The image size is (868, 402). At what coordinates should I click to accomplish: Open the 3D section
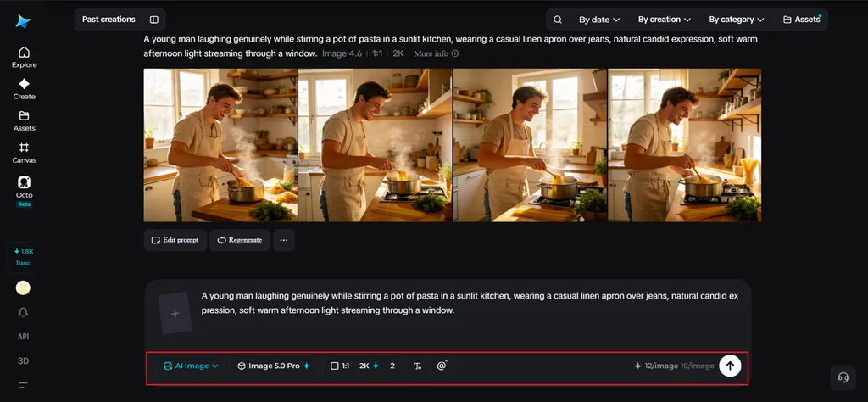pyautogui.click(x=23, y=361)
